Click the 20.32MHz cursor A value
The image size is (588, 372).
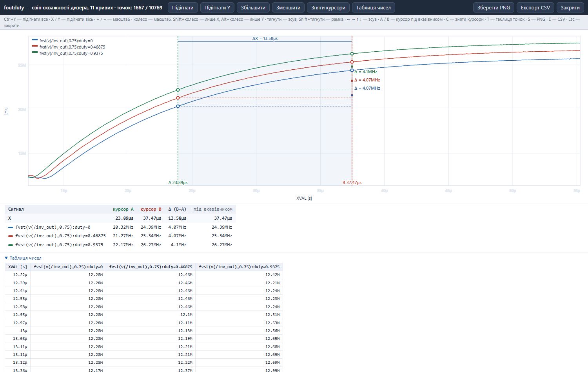pyautogui.click(x=123, y=227)
